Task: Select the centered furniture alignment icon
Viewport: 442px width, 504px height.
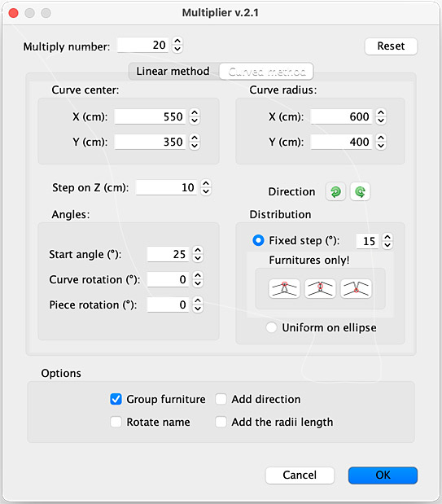Action: coord(320,288)
